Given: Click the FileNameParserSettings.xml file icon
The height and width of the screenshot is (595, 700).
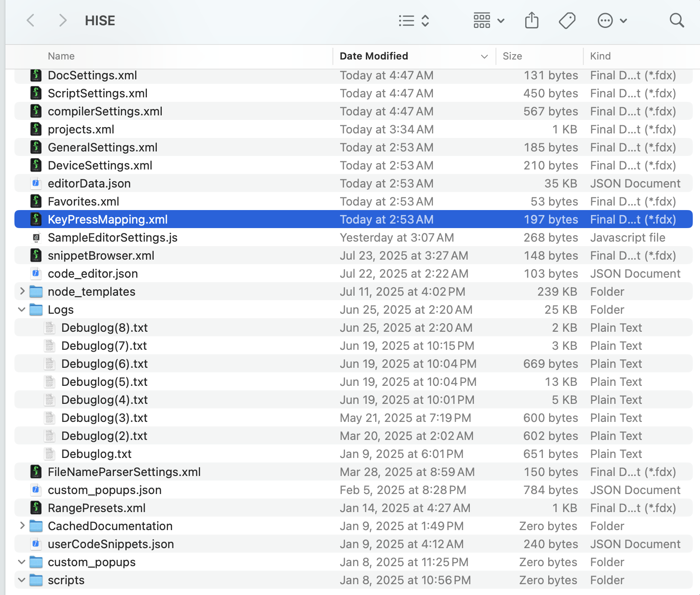Looking at the screenshot, I should point(36,472).
